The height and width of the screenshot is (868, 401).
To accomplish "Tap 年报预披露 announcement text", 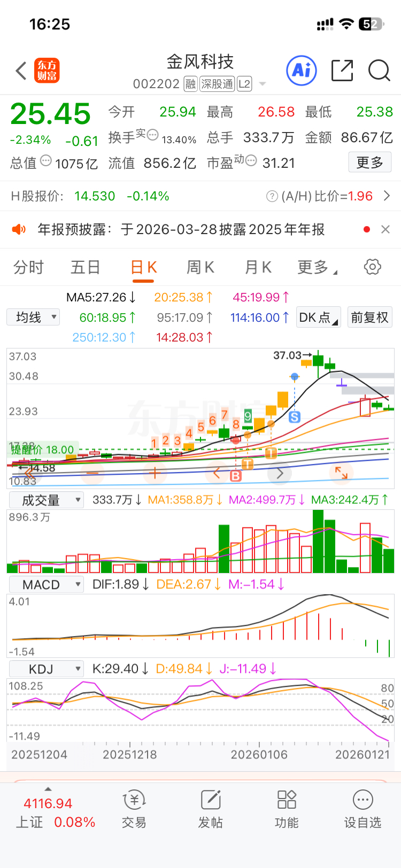I will 181,229.
